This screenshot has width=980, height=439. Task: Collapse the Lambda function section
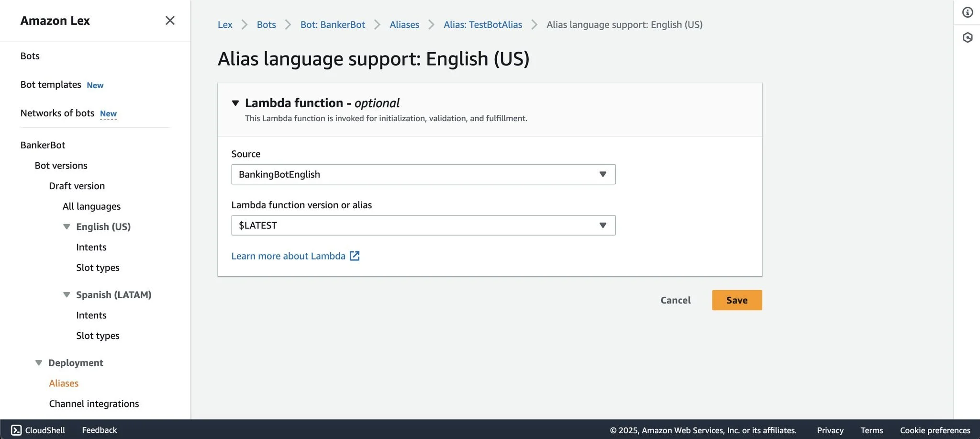pyautogui.click(x=235, y=103)
